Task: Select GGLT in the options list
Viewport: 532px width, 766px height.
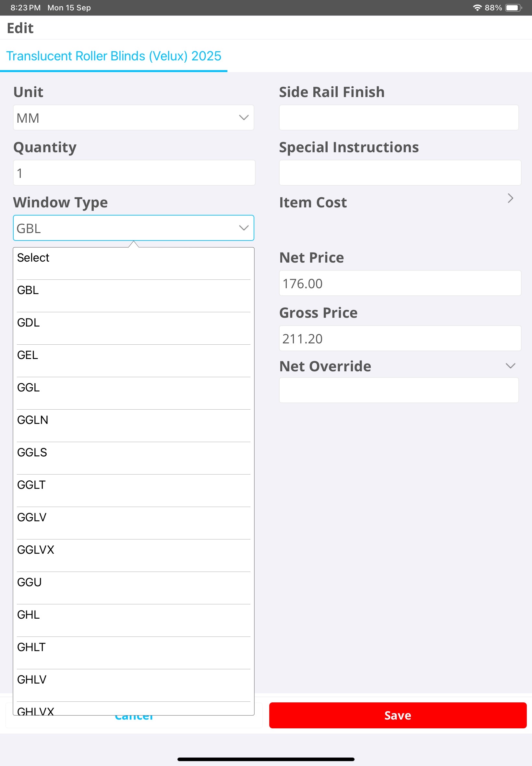Action: (x=133, y=485)
